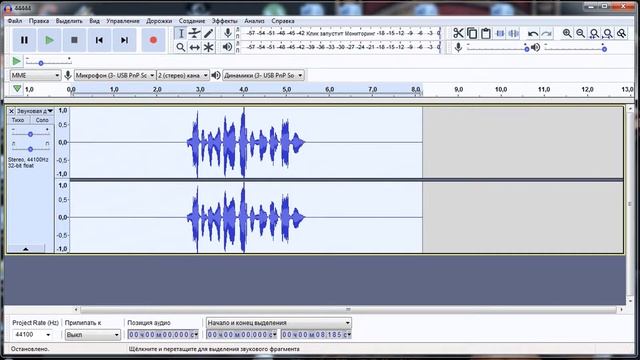This screenshot has height=360, width=640.
Task: Paste audio with the clipboard icon
Action: [x=486, y=33]
